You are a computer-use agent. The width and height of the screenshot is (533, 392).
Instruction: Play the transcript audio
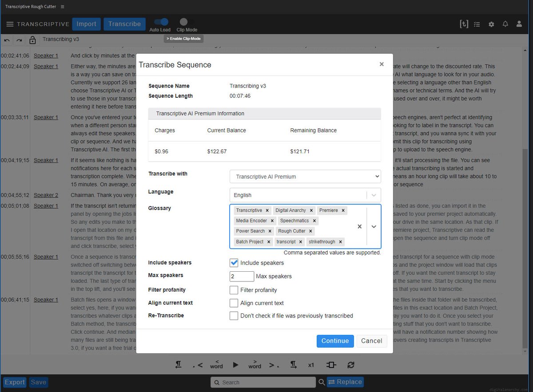click(236, 364)
